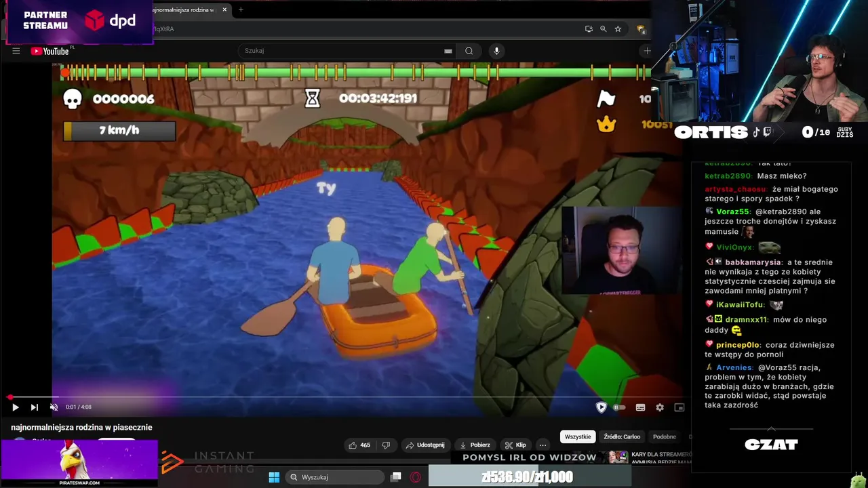This screenshot has height=488, width=868.
Task: Click the Windows taskbar Wyszukaj search box
Action: [x=335, y=477]
